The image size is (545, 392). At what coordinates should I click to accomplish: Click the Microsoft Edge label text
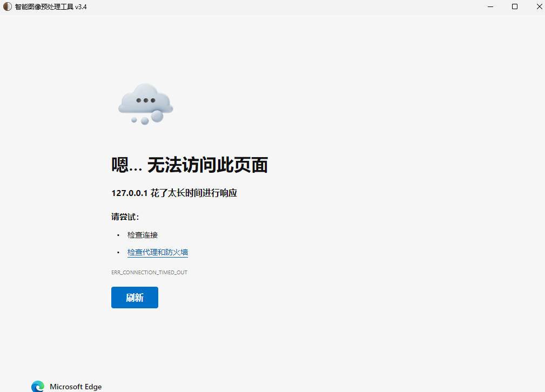click(x=76, y=387)
